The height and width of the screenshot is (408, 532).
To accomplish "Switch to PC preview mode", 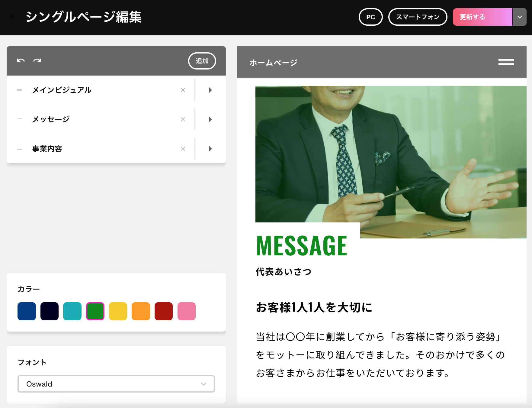I will click(371, 17).
